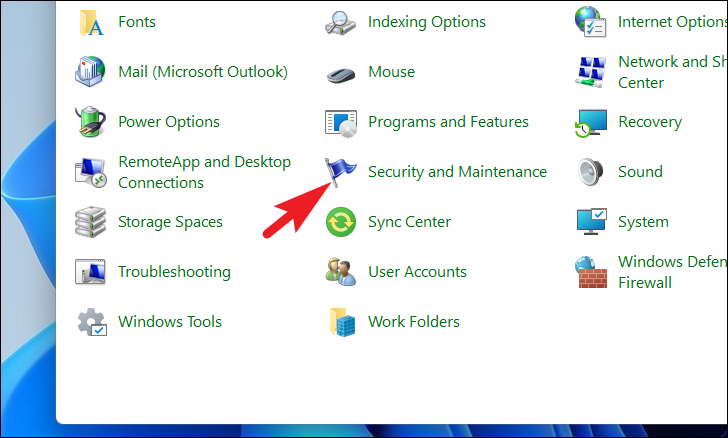Open User Accounts link
The height and width of the screenshot is (438, 728).
coord(417,272)
